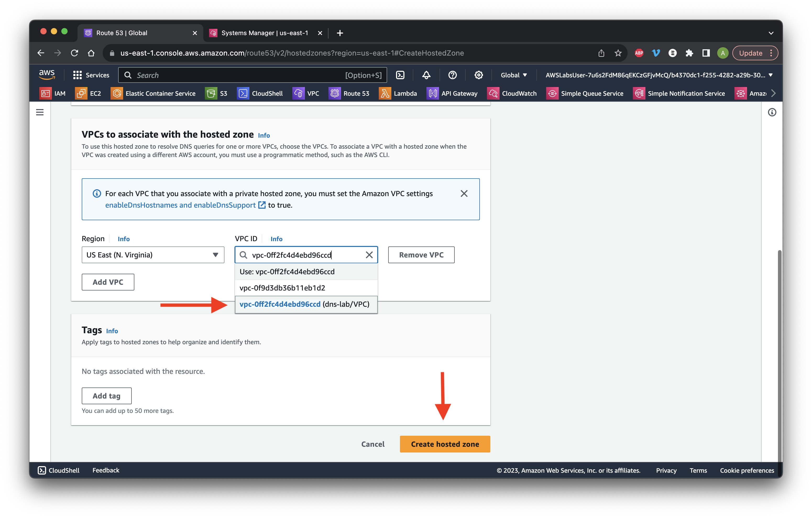Open CloudShell from footer bar
This screenshot has height=517, width=812.
[59, 470]
